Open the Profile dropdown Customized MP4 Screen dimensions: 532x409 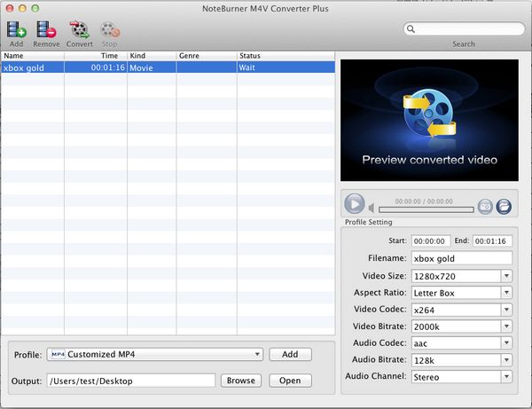click(x=154, y=354)
